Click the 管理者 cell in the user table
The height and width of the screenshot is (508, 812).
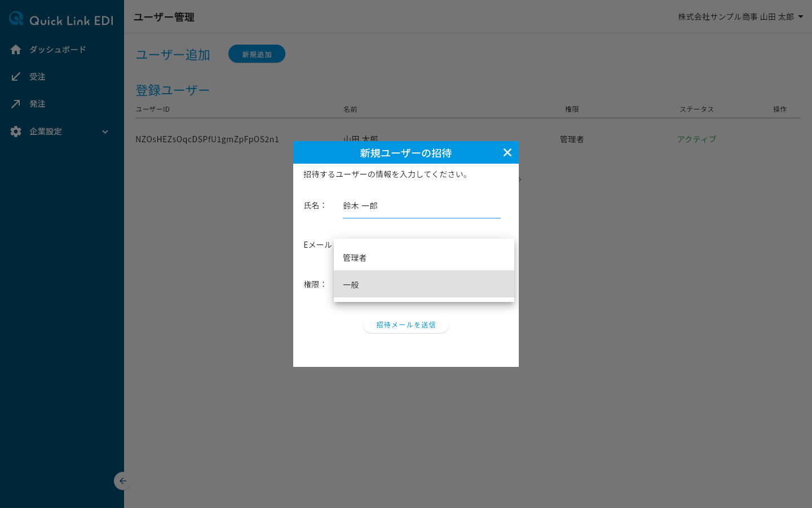click(572, 139)
